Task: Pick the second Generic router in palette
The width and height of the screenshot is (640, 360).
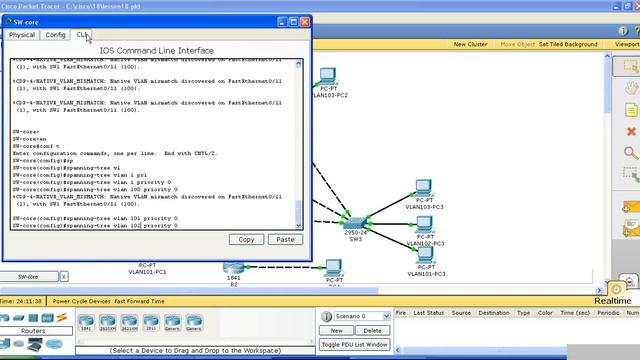Action: [194, 322]
